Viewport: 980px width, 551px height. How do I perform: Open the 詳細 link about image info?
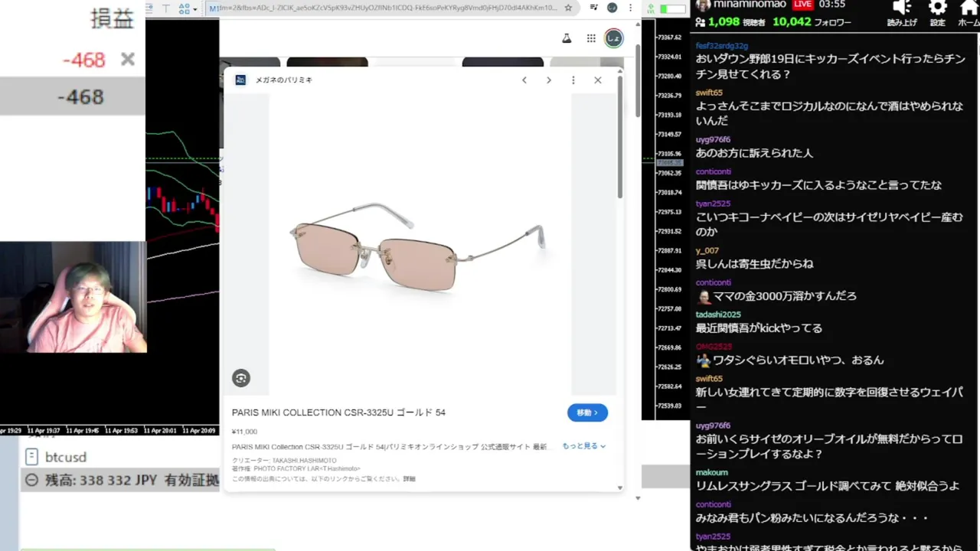pos(410,479)
